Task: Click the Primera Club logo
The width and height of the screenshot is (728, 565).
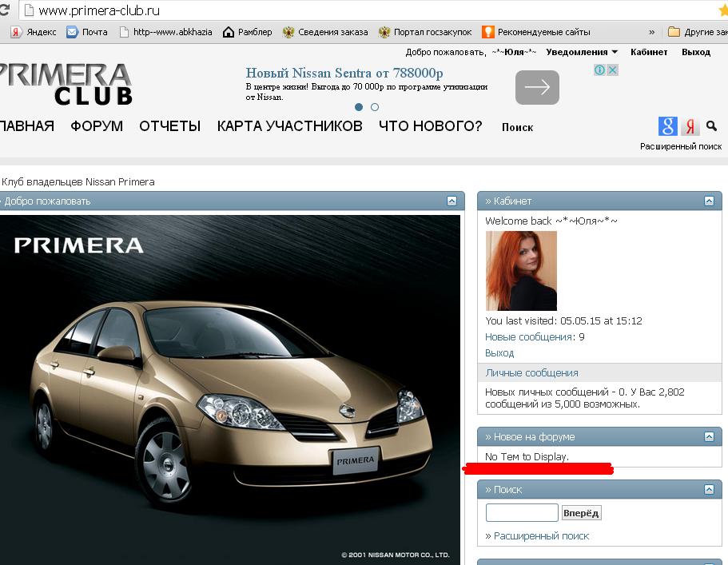Action: click(x=66, y=84)
